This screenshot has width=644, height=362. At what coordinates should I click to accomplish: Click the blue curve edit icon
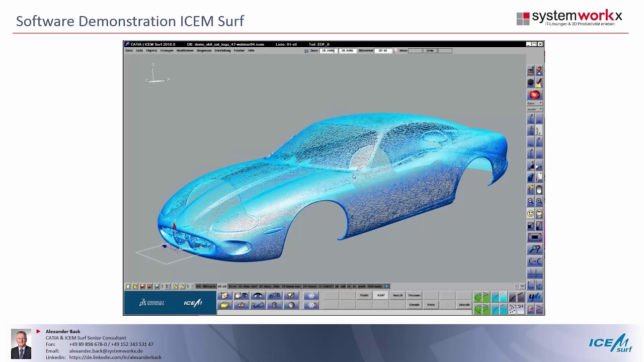point(258,305)
